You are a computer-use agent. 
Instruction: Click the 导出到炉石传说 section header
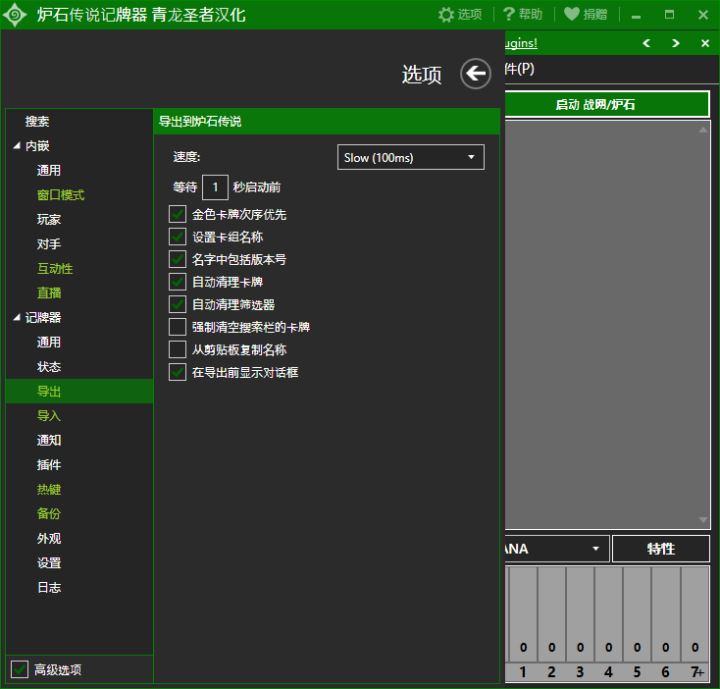click(x=326, y=122)
